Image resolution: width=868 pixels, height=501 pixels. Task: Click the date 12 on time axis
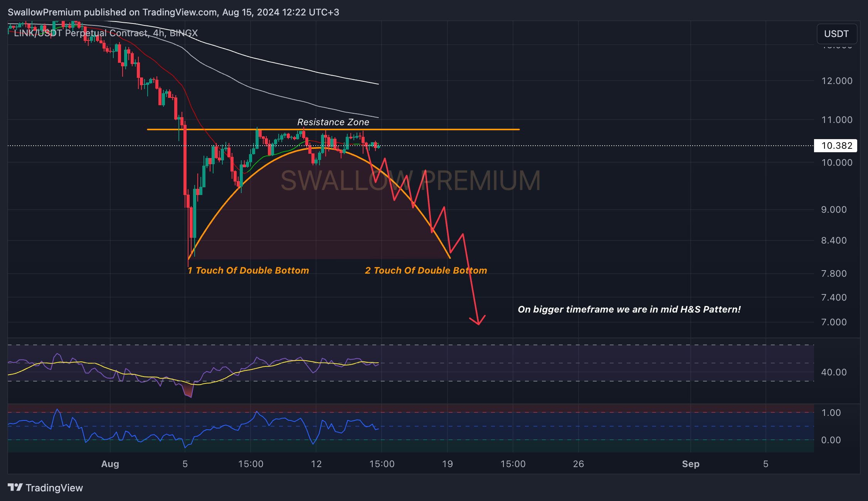tap(316, 464)
